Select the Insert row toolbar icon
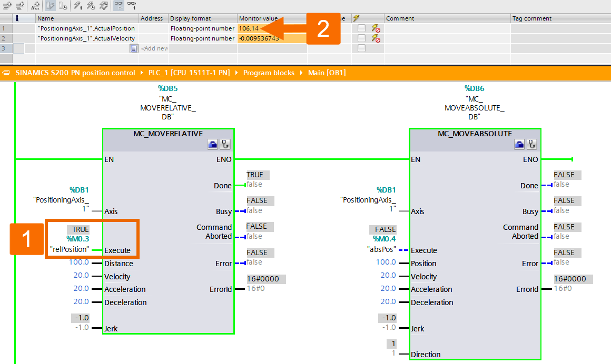Viewport: 611px width, 364px height. (x=7, y=6)
